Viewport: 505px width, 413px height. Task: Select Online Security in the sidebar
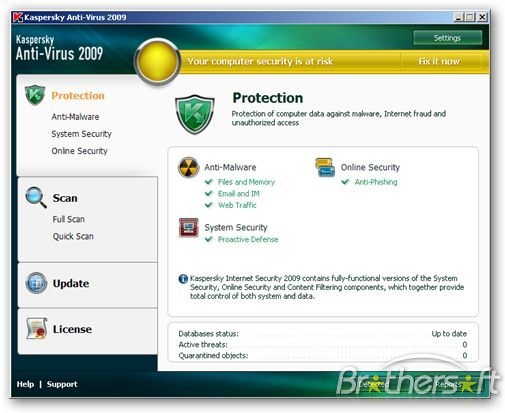(x=80, y=151)
